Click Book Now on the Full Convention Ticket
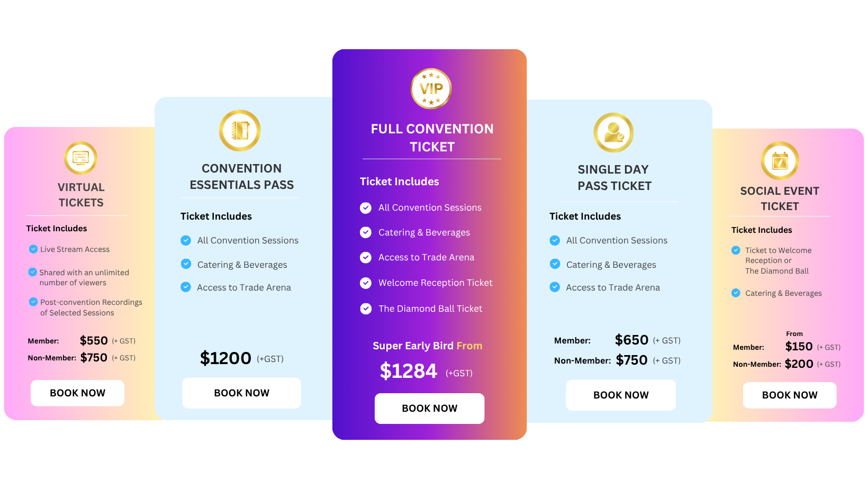Image resolution: width=868 pixels, height=489 pixels. (x=429, y=408)
